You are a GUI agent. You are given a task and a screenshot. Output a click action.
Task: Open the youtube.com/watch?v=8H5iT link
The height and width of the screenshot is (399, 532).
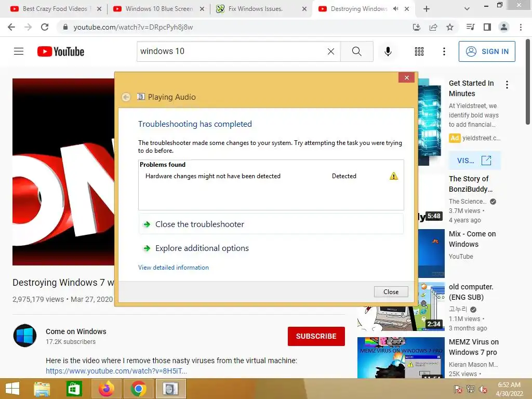(x=116, y=371)
